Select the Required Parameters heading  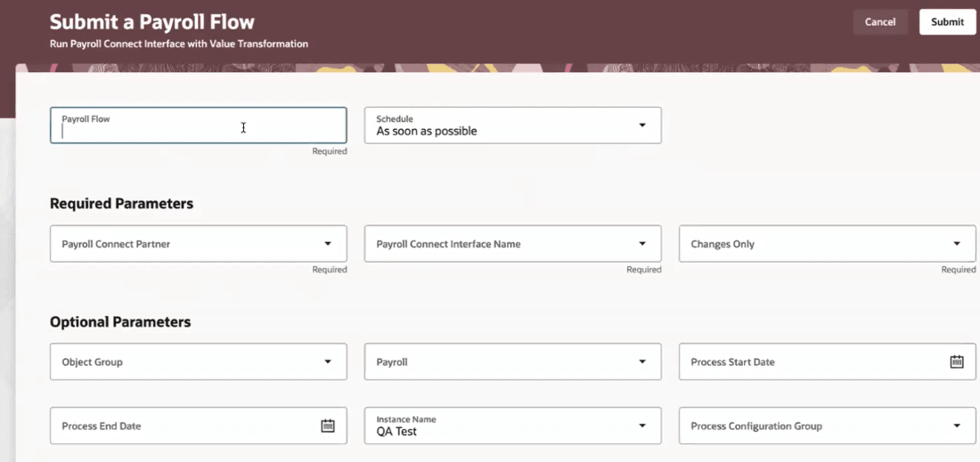coord(121,204)
